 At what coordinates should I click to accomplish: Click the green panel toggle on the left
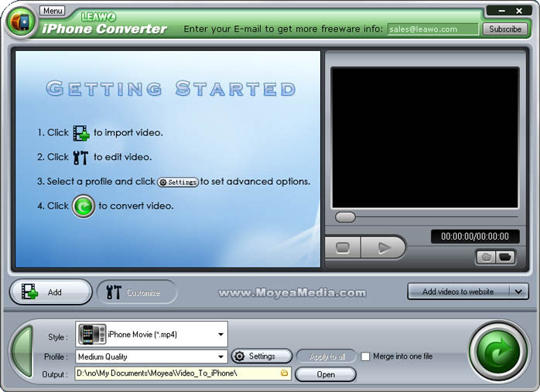pyautogui.click(x=22, y=352)
